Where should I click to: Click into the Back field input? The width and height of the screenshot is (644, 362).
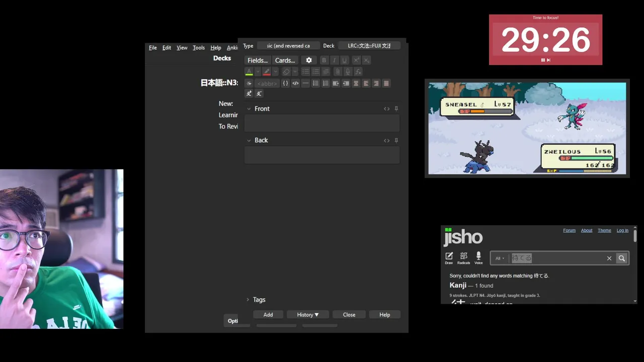(x=322, y=155)
